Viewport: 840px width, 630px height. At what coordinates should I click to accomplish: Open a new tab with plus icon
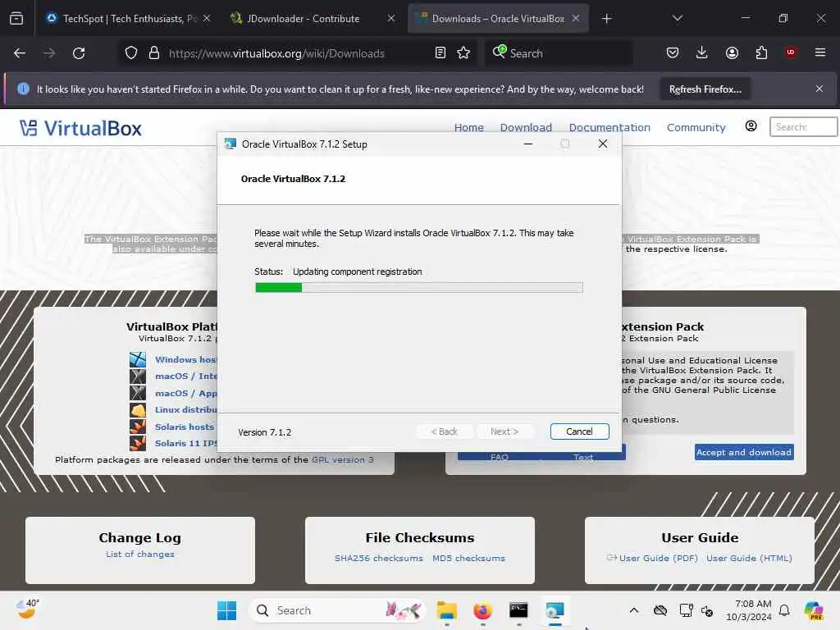pyautogui.click(x=606, y=19)
